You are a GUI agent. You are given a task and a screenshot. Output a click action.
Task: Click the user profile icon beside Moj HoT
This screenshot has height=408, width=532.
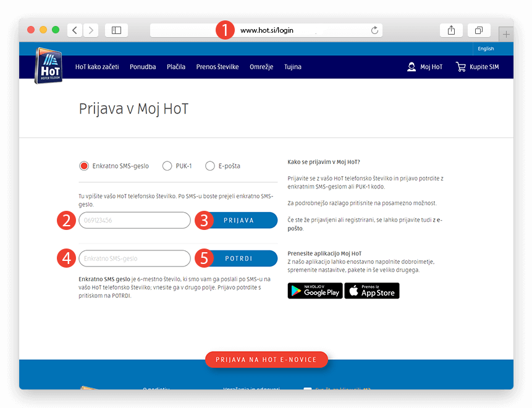[x=412, y=67]
